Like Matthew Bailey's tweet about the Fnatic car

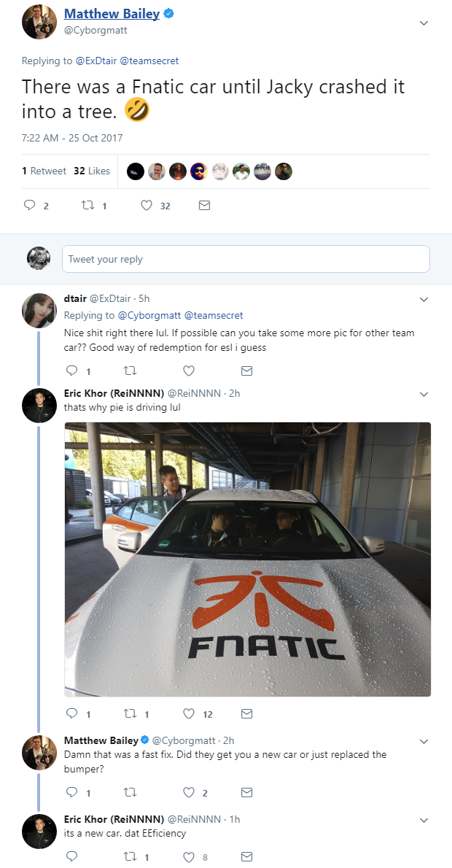coord(145,205)
